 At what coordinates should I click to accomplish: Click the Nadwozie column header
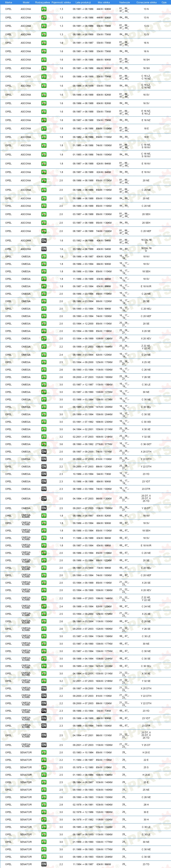[124, 2]
